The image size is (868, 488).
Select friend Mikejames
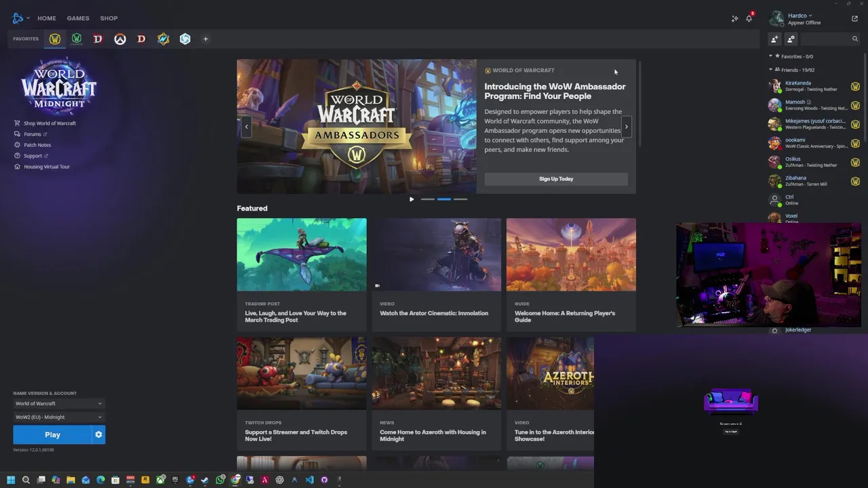pos(814,124)
